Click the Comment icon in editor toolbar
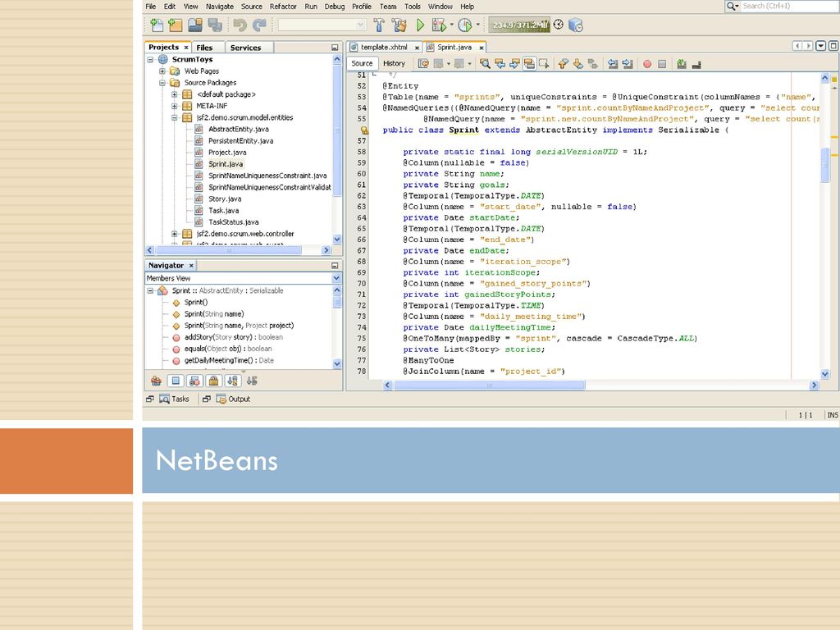The image size is (840, 630). click(x=682, y=64)
